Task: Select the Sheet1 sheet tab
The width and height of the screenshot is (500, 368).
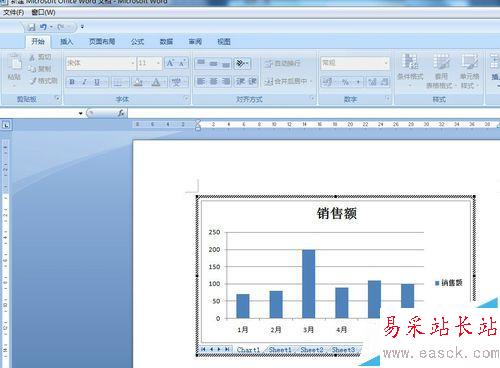Action: coord(280,350)
